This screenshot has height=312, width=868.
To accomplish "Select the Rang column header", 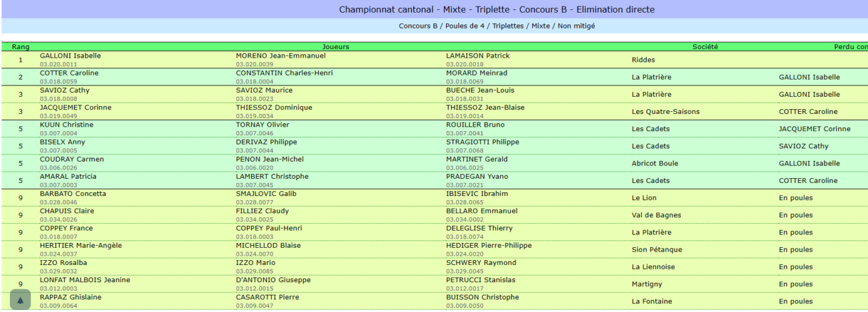I will pyautogui.click(x=20, y=47).
